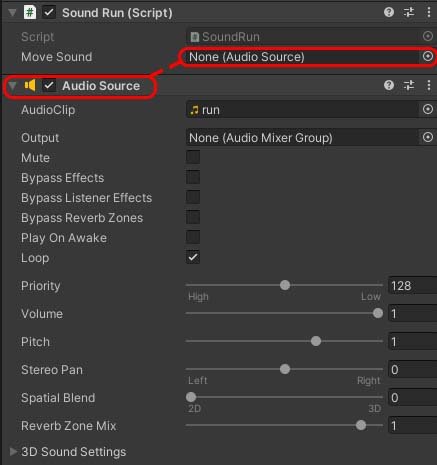Click the Volume slider handle
This screenshot has width=437, height=465.
[x=378, y=313]
